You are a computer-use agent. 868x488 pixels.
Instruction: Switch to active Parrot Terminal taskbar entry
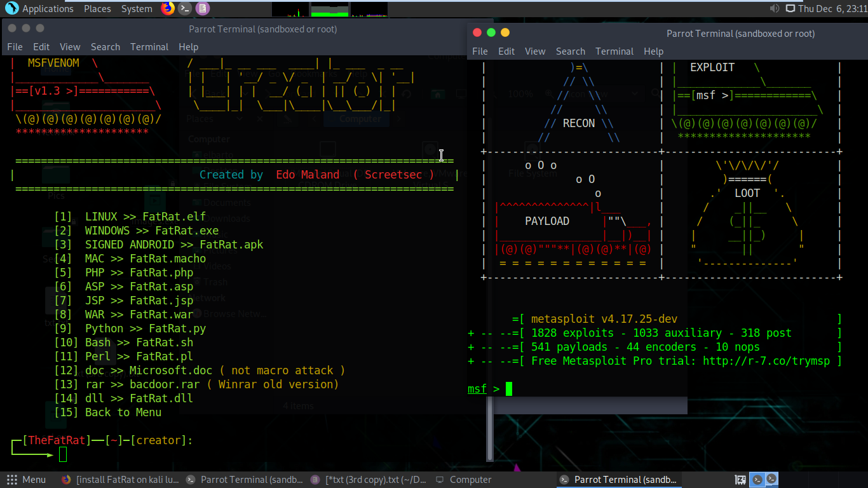[x=619, y=480]
